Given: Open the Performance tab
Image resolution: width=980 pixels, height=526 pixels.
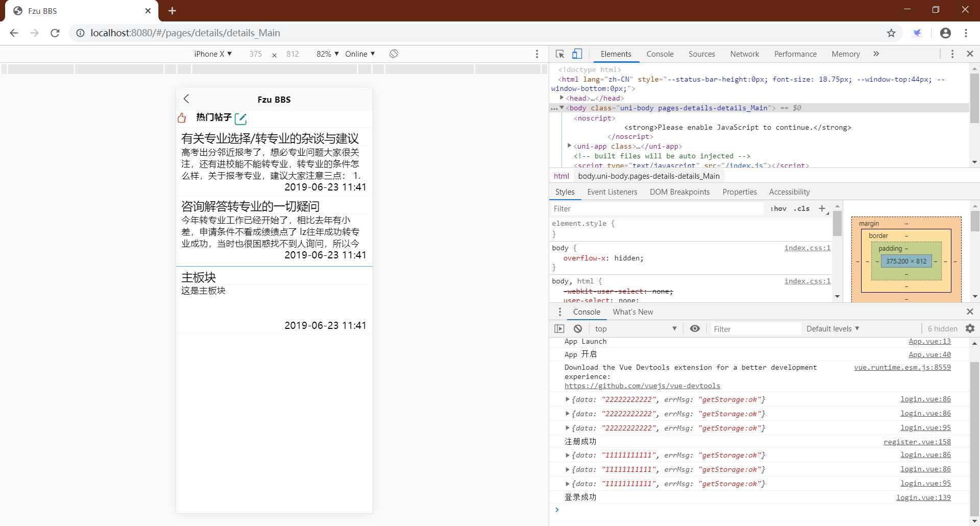Looking at the screenshot, I should click(x=795, y=54).
